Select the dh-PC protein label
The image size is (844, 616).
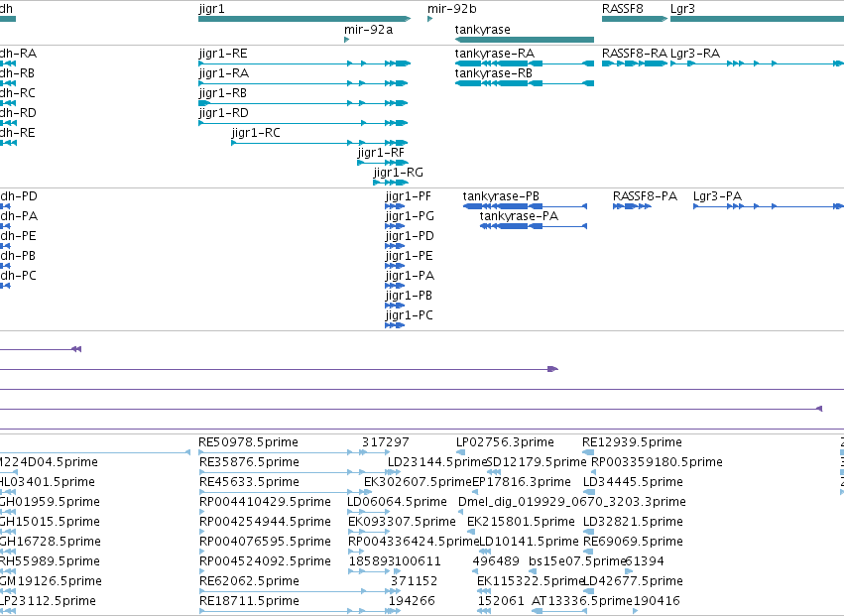(x=18, y=276)
